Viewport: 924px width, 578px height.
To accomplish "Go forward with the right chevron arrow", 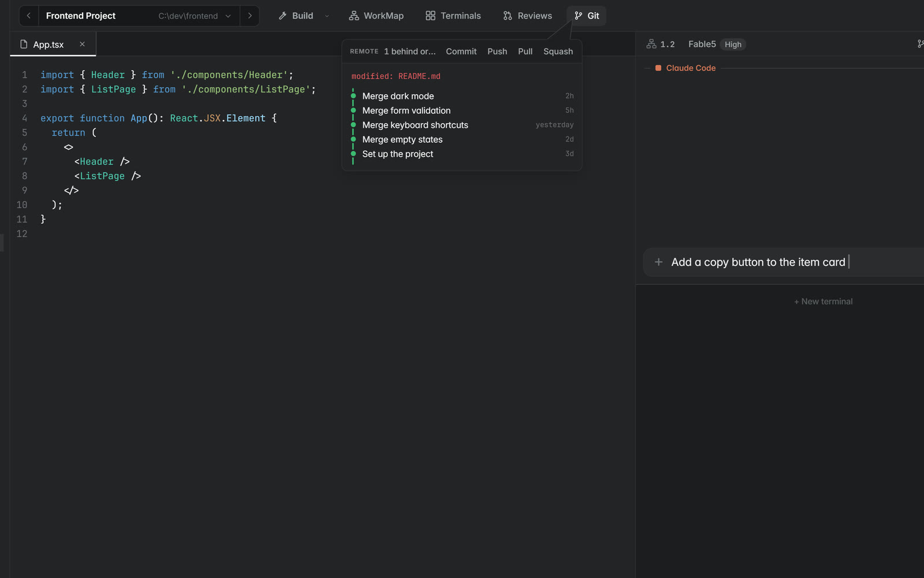I will coord(249,16).
